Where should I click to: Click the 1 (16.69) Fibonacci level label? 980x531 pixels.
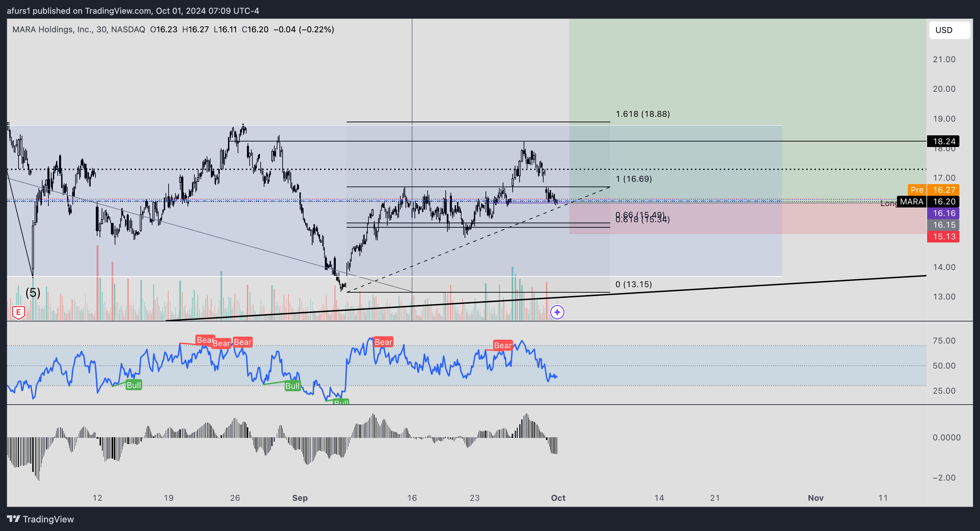(634, 179)
